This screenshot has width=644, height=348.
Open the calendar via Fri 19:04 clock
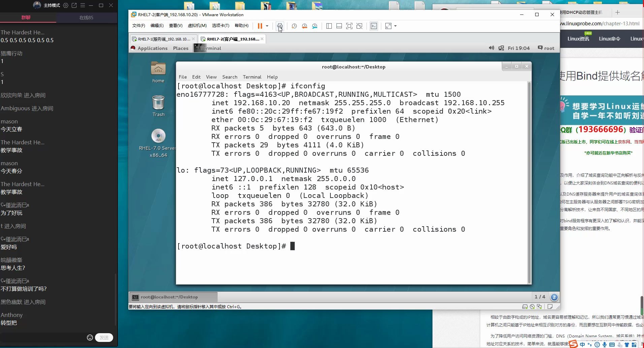[519, 48]
